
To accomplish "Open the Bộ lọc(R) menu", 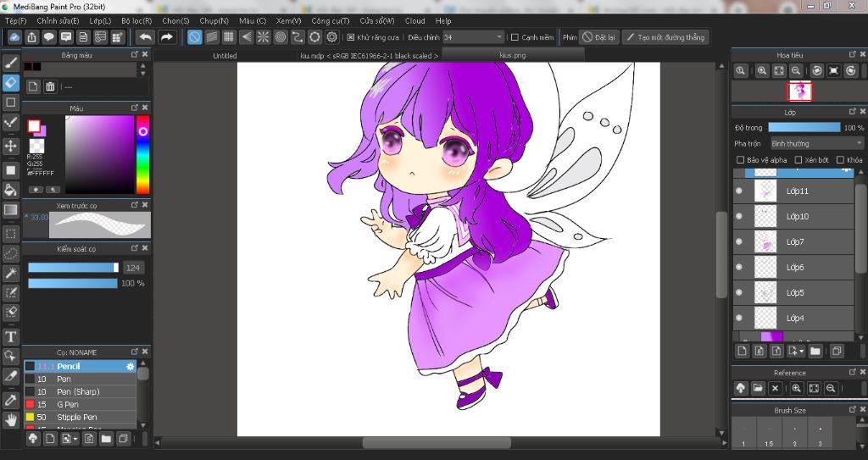I will [x=136, y=20].
